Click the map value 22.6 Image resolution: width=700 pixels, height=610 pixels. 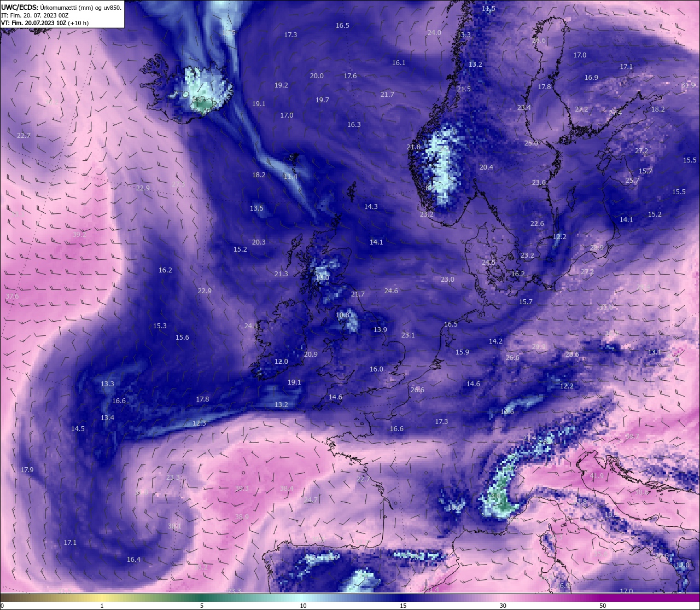tap(537, 224)
